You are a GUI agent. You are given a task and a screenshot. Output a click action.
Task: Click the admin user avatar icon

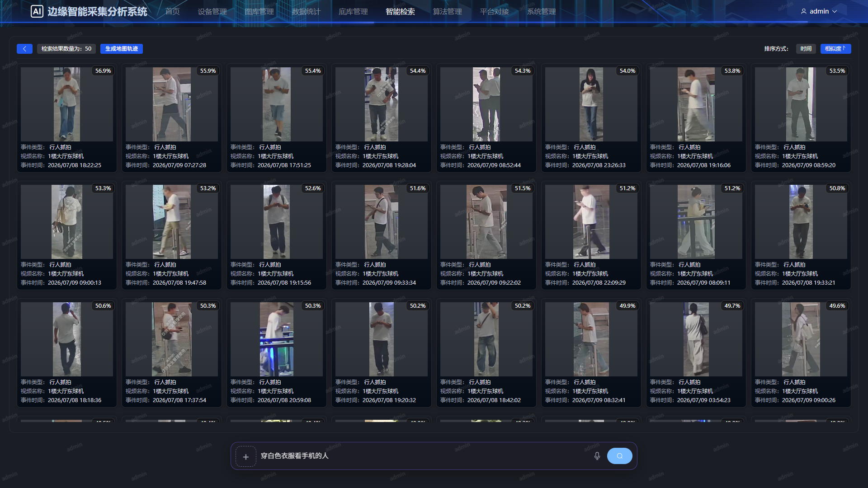(x=804, y=11)
